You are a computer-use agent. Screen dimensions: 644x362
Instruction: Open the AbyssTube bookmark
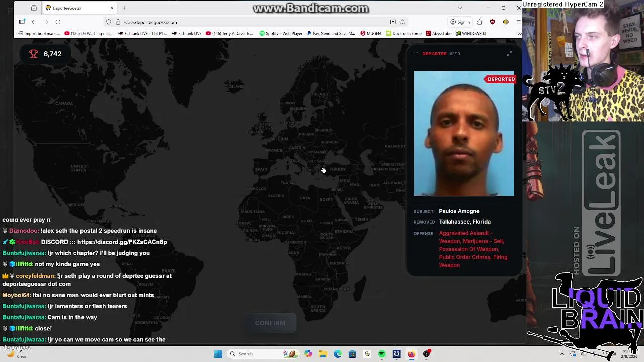point(438,33)
